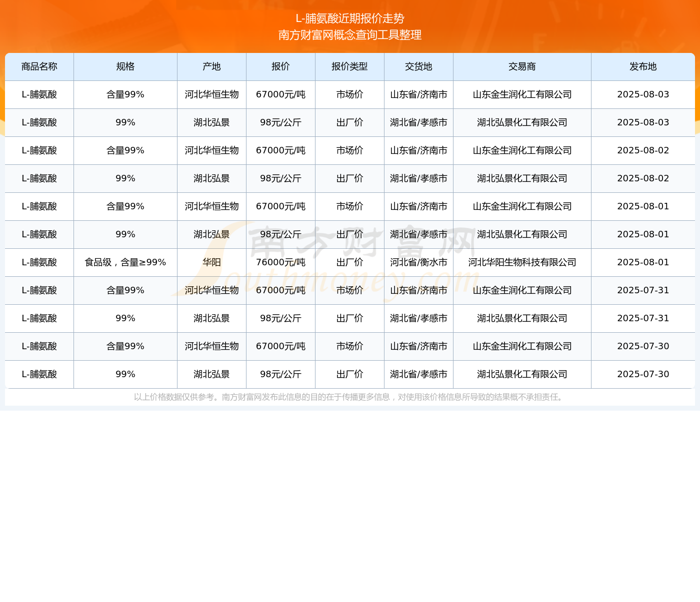
Task: Select the title L-脯氨酸近期报价走势
Action: point(350,18)
